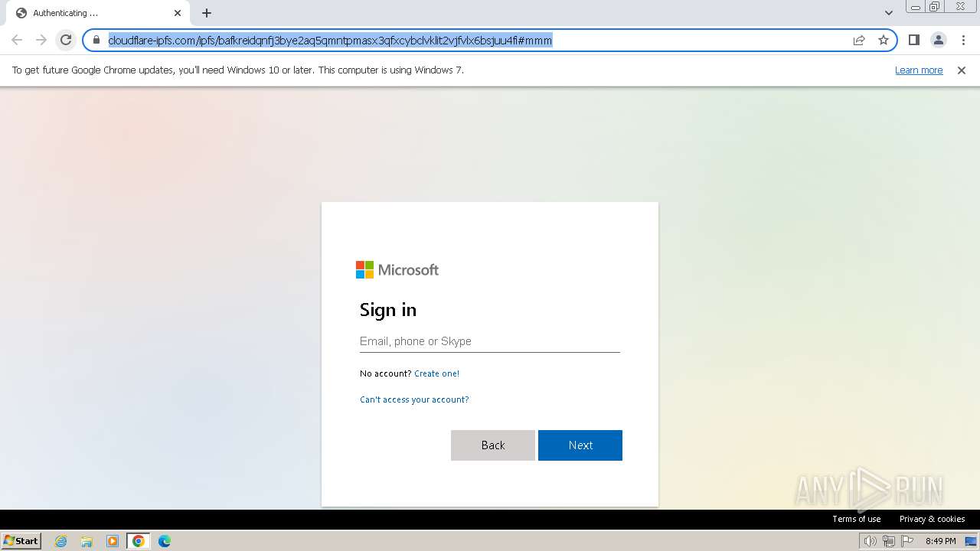Open network tray icon
The width and height of the screenshot is (980, 551).
coord(889,541)
